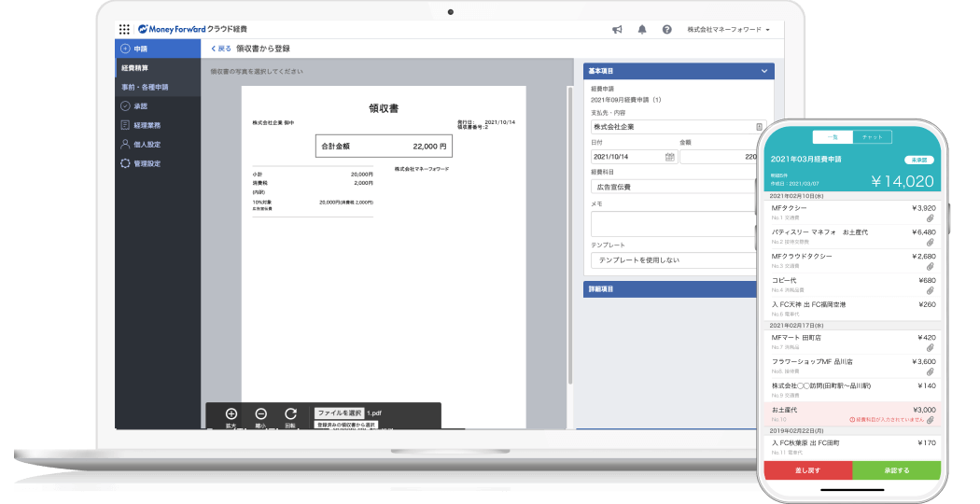Click the receipt preview scrollbar
The image size is (980, 504).
coord(570,236)
